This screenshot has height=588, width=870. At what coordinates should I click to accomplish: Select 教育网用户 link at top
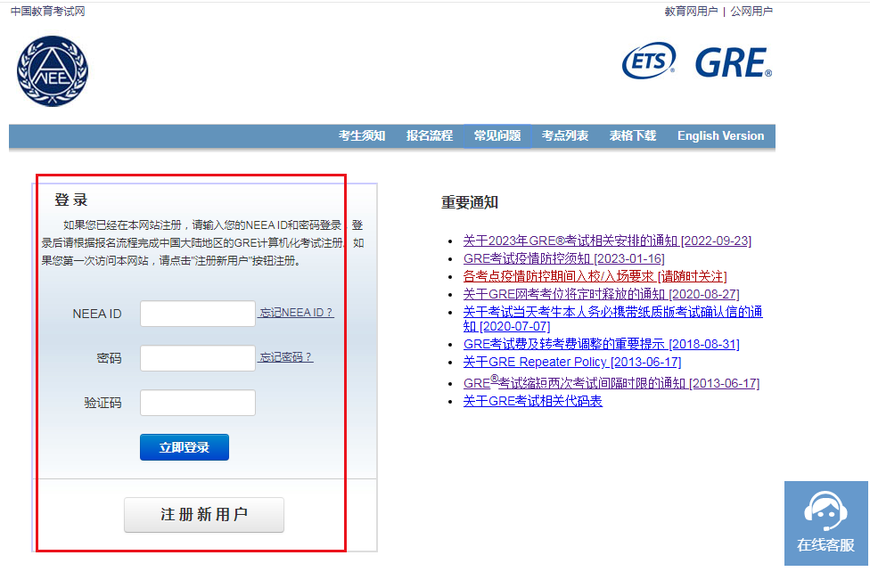(691, 12)
